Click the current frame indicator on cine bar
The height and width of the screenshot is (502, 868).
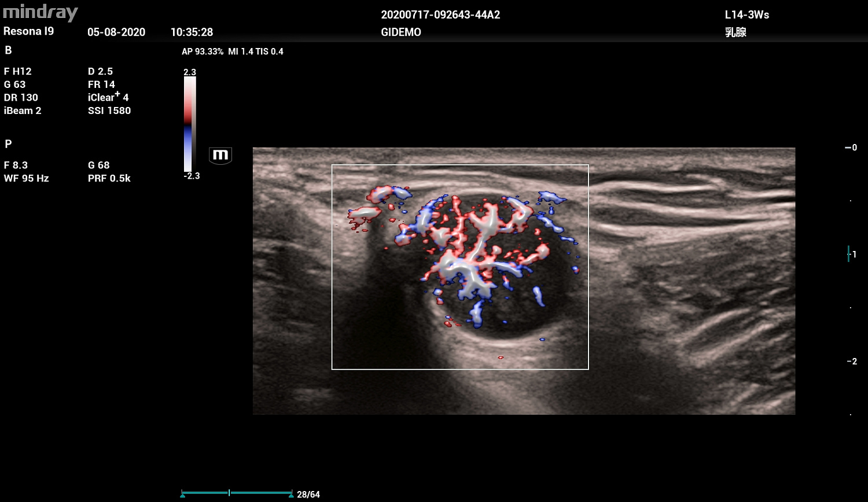click(x=230, y=493)
